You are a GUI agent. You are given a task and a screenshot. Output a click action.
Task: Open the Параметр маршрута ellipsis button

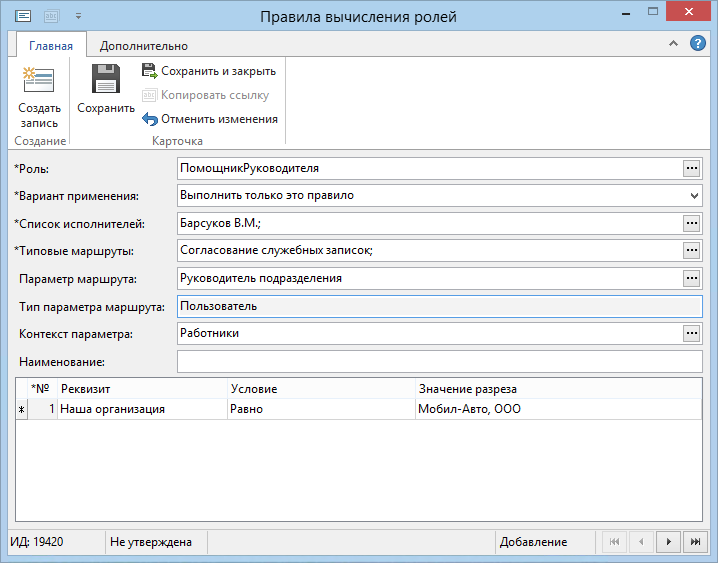[691, 278]
